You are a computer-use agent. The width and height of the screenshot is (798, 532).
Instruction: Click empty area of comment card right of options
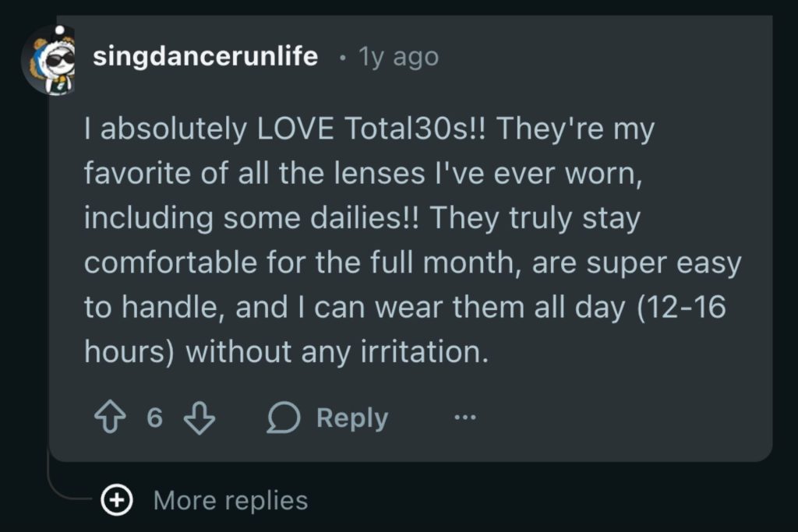(x=623, y=418)
